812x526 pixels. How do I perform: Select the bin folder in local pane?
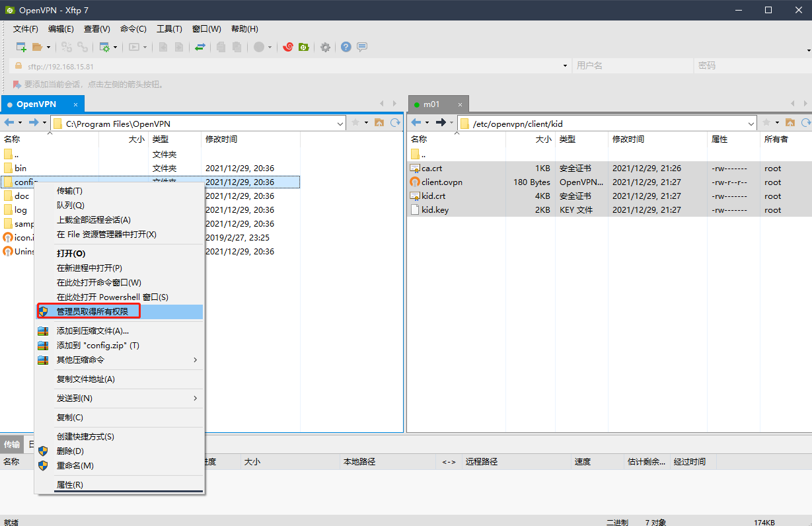coord(20,169)
